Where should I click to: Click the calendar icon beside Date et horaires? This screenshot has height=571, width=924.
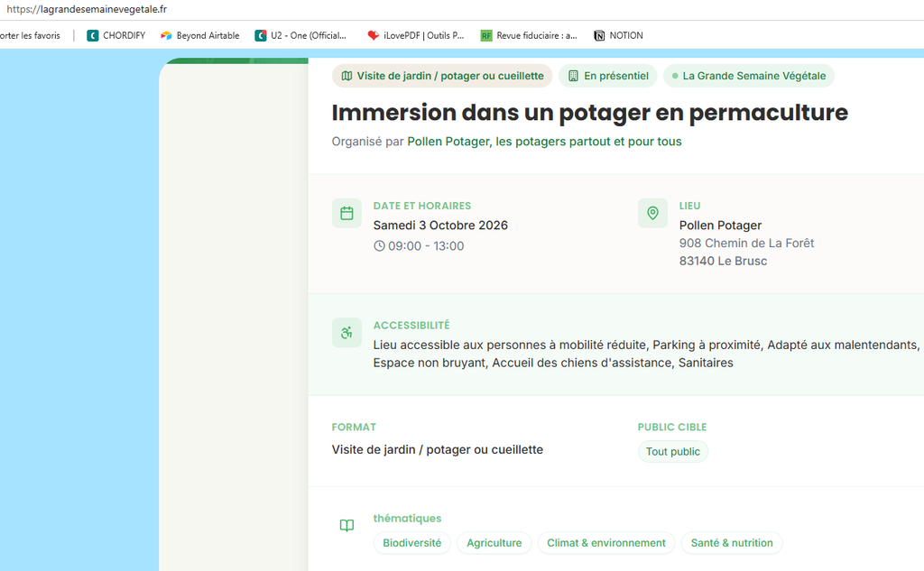point(346,213)
